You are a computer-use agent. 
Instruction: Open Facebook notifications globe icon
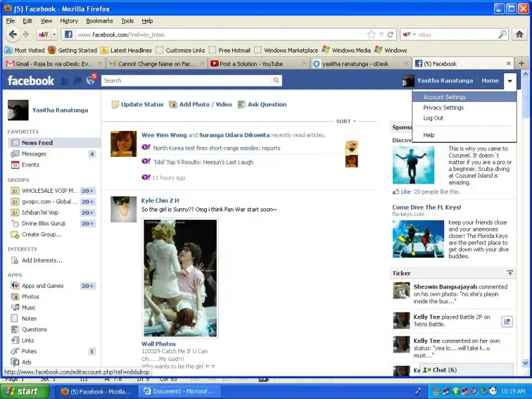click(x=90, y=80)
